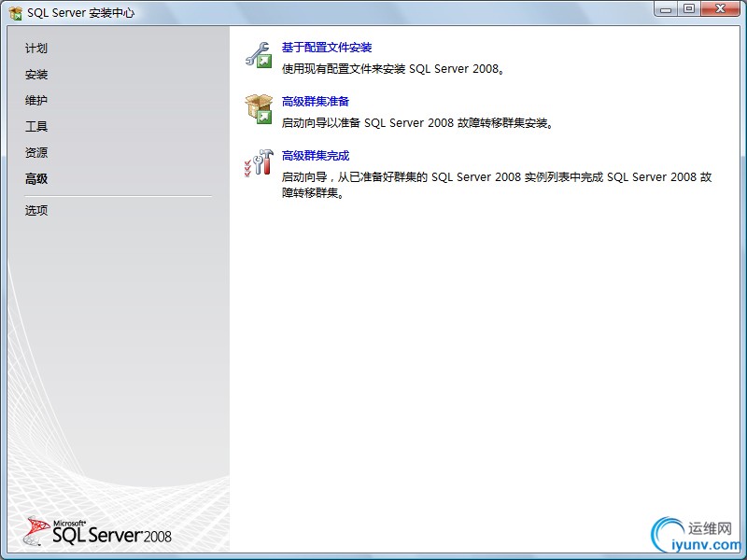This screenshot has width=747, height=560.
Task: Click the description 使用现有配置文件来安装 SQL Server 2008。
Action: tap(393, 69)
